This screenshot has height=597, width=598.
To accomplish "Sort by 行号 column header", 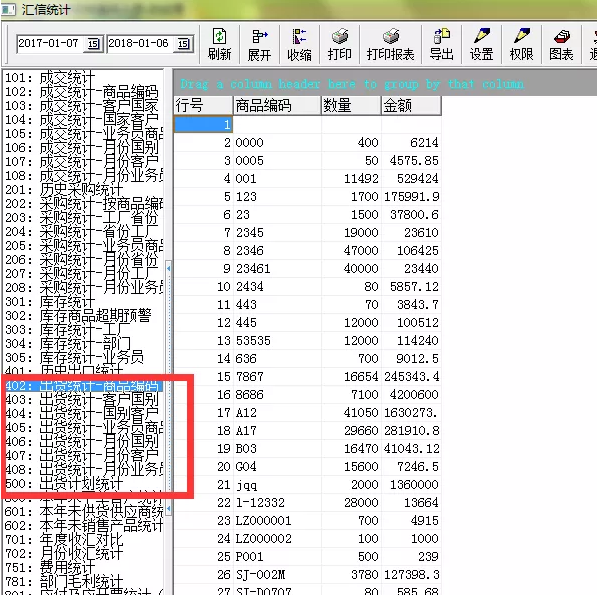I will [x=203, y=105].
